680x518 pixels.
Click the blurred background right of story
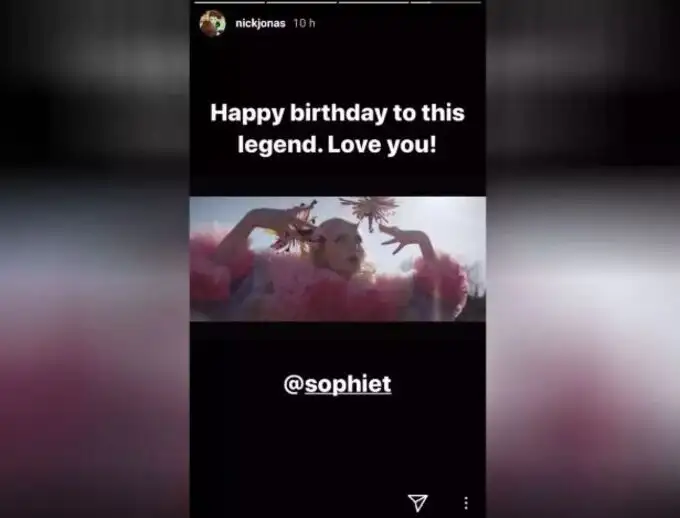click(583, 259)
